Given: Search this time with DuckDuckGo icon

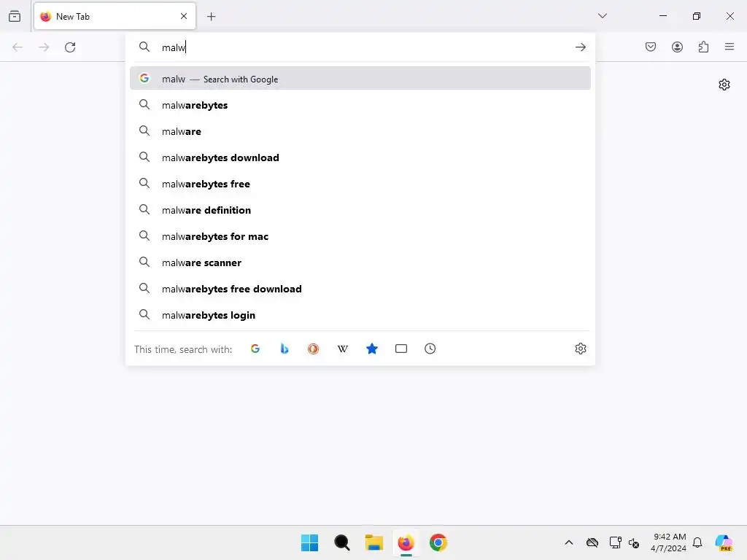Looking at the screenshot, I should point(314,349).
